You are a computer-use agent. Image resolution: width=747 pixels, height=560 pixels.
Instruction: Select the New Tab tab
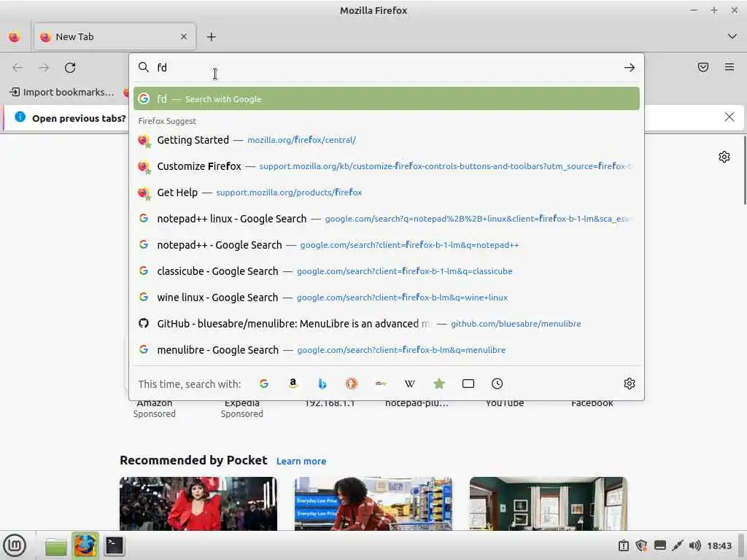[115, 36]
